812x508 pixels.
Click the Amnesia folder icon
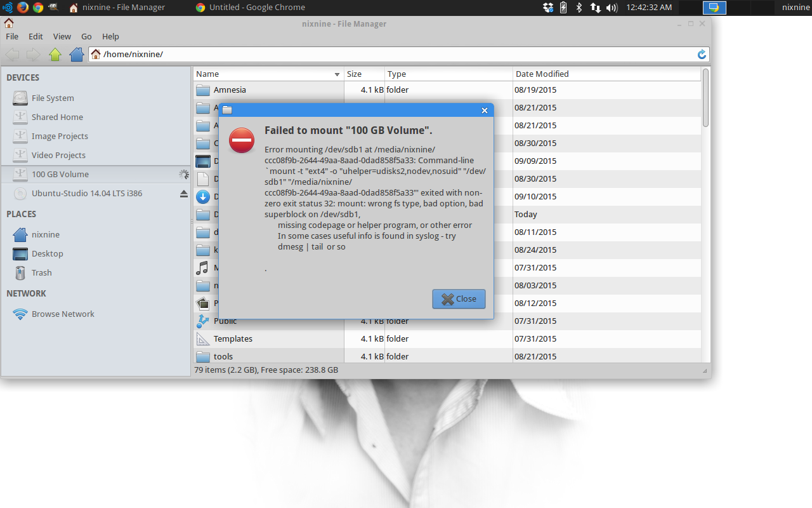[203, 90]
